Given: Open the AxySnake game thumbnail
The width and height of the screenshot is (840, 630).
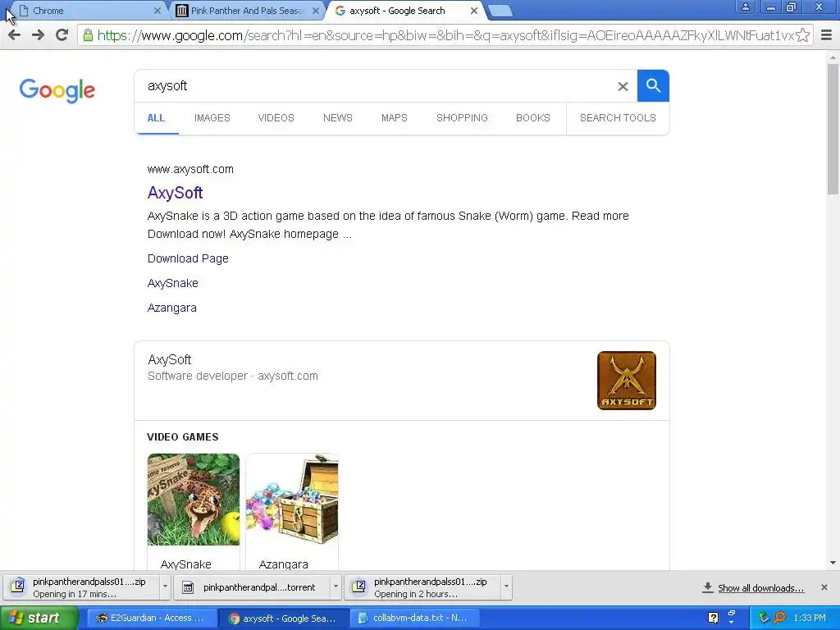Looking at the screenshot, I should click(194, 500).
